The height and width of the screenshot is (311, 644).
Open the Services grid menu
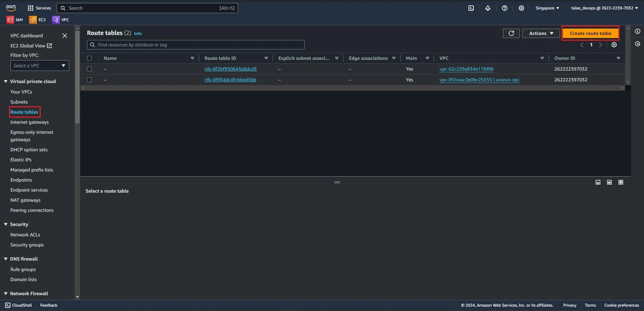point(39,8)
